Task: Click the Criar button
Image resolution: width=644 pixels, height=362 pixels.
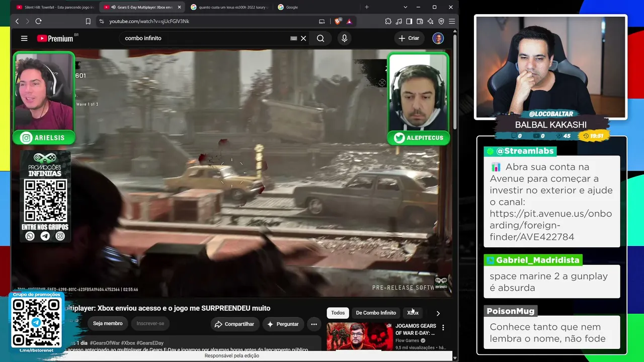Action: (409, 38)
